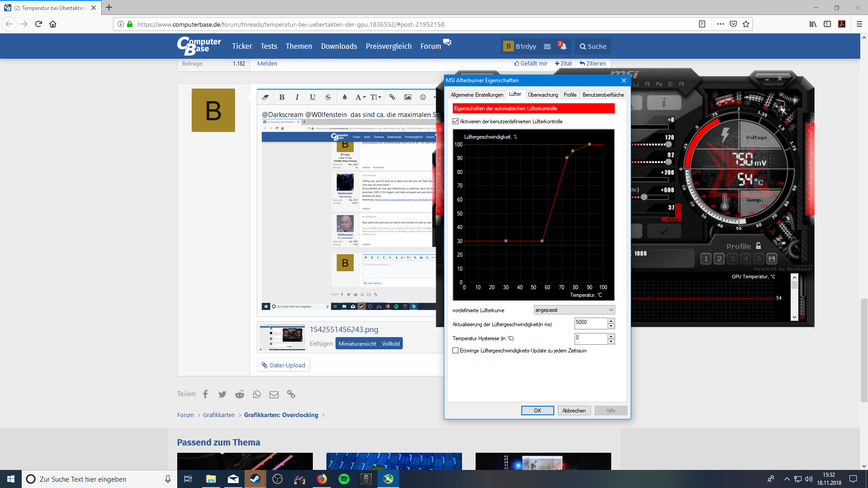
Task: Click the Bold formatting icon in editor
Action: [282, 97]
